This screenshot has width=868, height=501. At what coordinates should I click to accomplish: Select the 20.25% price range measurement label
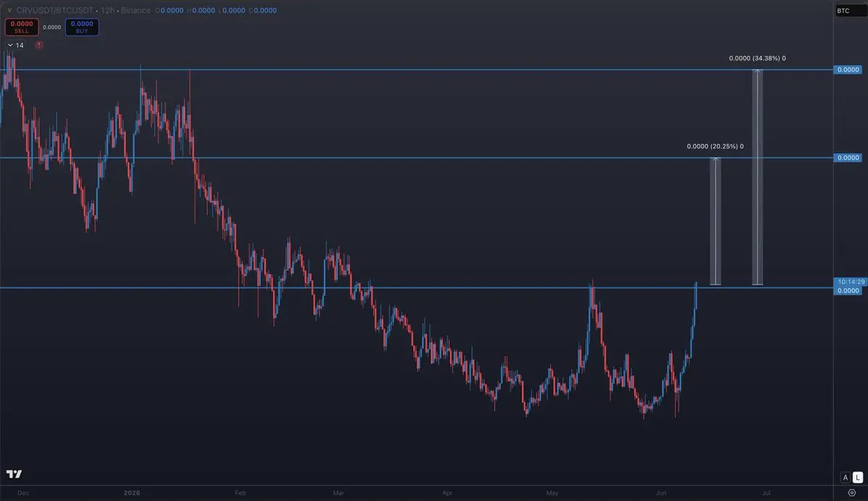715,146
